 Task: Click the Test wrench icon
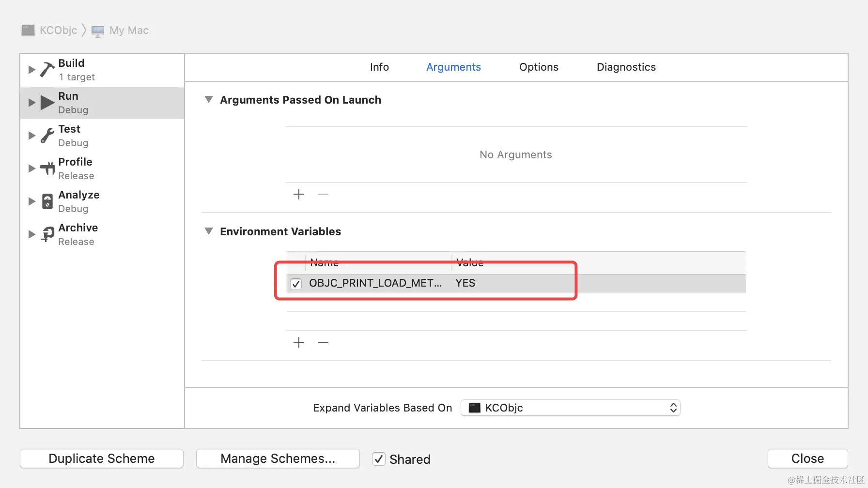click(x=47, y=136)
